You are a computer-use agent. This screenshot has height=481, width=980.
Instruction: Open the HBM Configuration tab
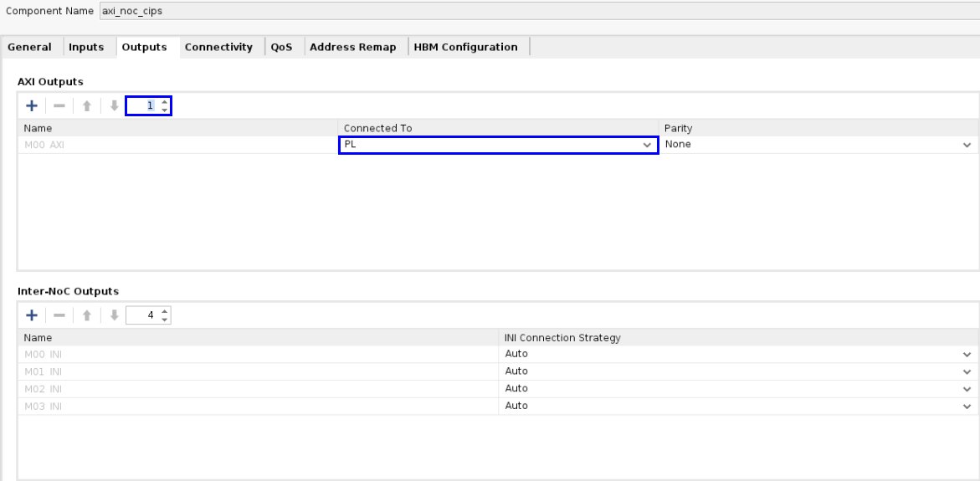[465, 48]
